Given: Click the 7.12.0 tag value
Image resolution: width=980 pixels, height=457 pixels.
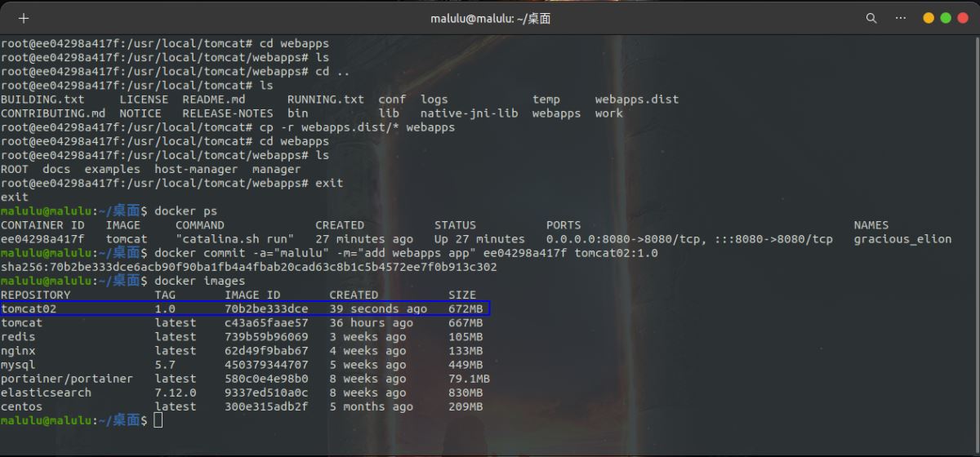Looking at the screenshot, I should [176, 392].
